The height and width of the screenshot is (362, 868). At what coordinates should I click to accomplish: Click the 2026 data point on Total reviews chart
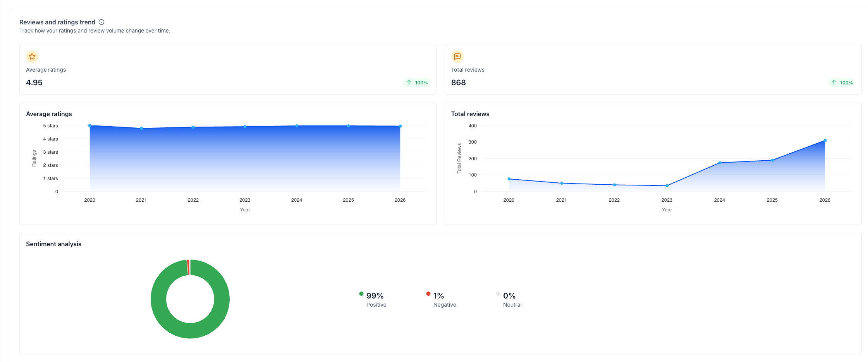click(825, 141)
